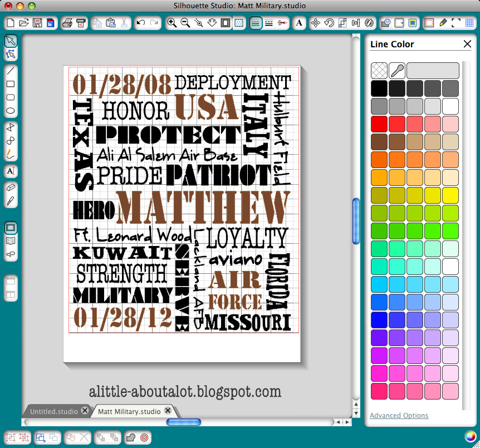Select the Knife tool
The height and width of the screenshot is (448, 480).
pos(11,201)
